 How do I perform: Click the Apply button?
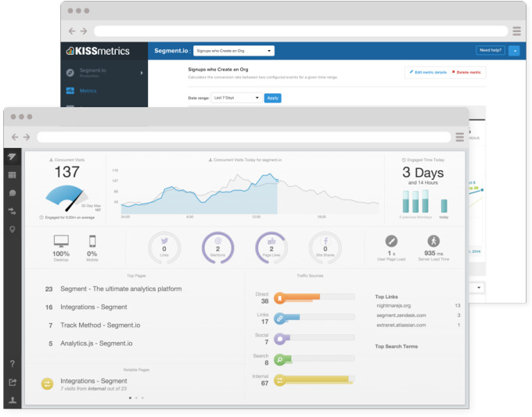[272, 98]
